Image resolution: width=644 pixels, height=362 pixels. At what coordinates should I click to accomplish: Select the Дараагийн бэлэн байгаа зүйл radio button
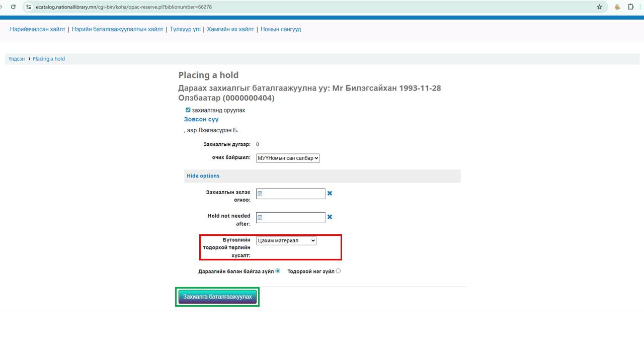[x=278, y=271]
